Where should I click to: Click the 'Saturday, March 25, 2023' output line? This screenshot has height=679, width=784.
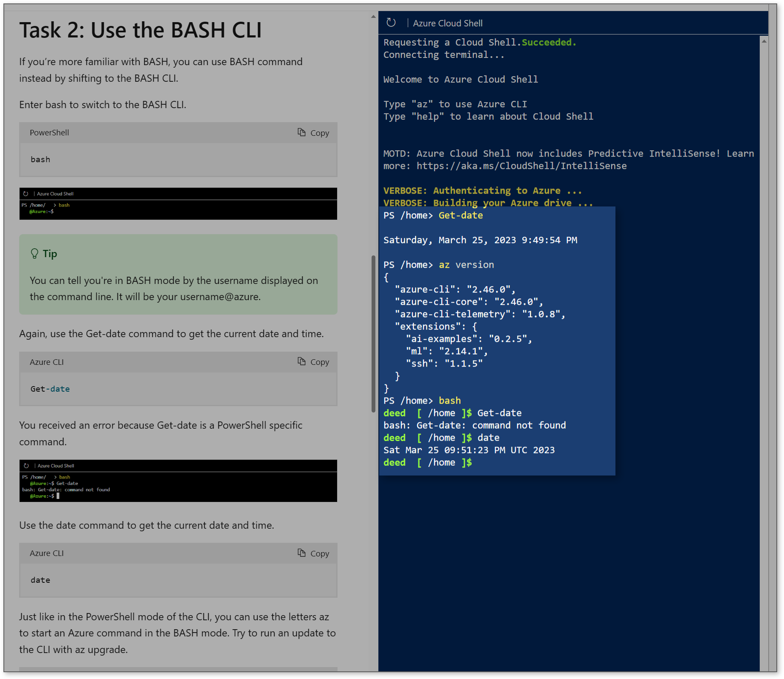(x=480, y=240)
